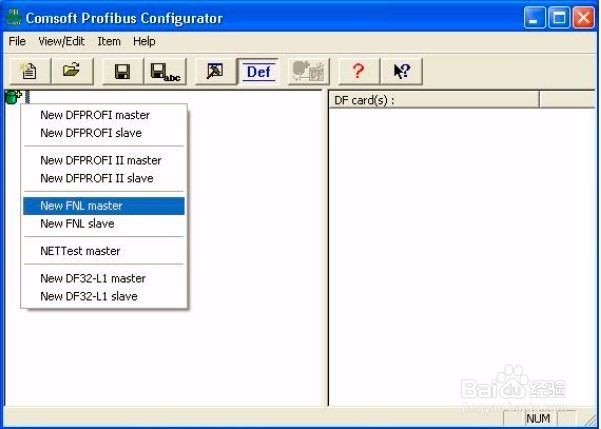This screenshot has width=601, height=429.
Task: Open a file with the folder icon
Action: click(x=72, y=71)
